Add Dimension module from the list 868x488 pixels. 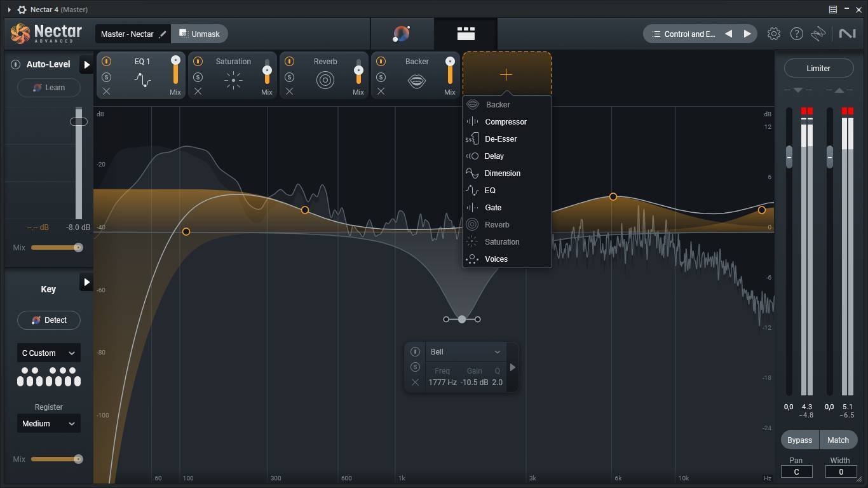506,173
